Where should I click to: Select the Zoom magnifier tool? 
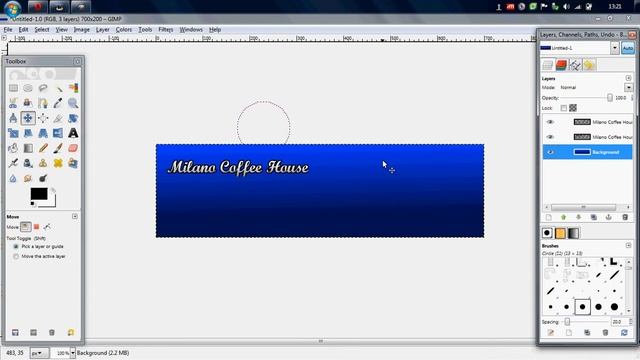(x=73, y=103)
